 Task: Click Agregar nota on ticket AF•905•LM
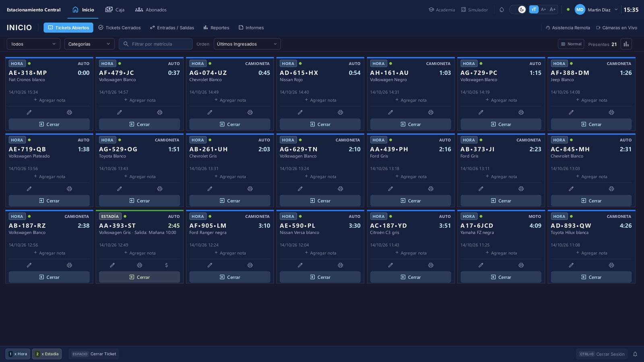coord(230,253)
